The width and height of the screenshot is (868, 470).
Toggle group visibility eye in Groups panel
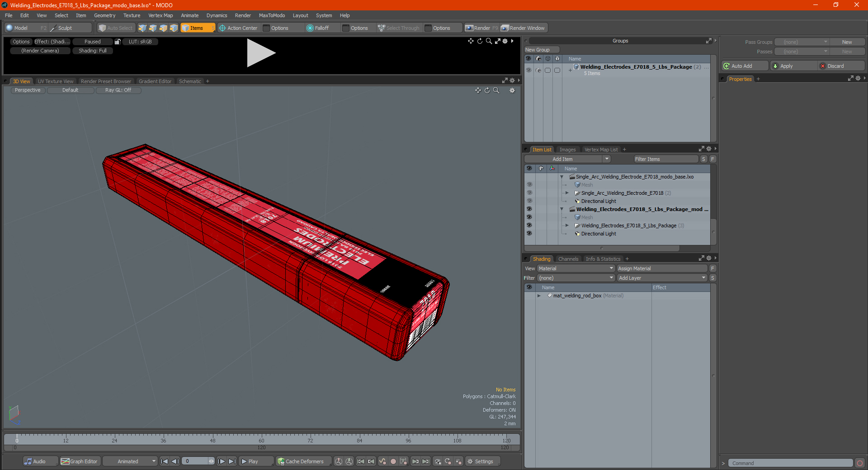click(528, 70)
